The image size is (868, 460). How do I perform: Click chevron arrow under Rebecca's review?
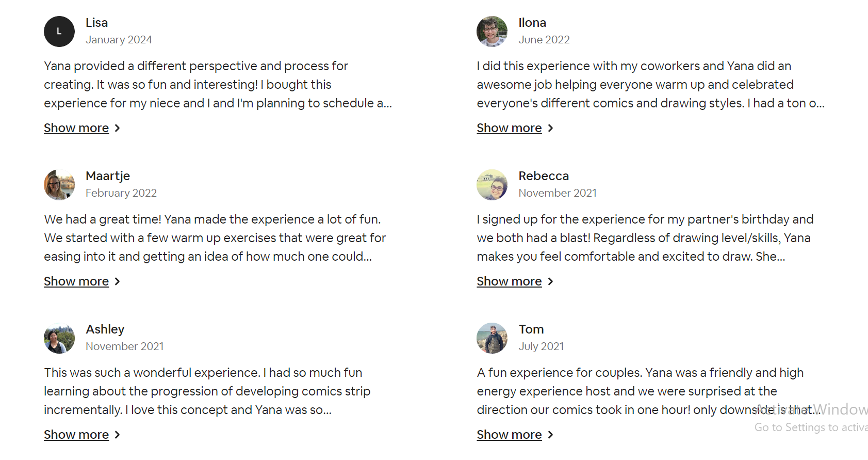tap(550, 281)
